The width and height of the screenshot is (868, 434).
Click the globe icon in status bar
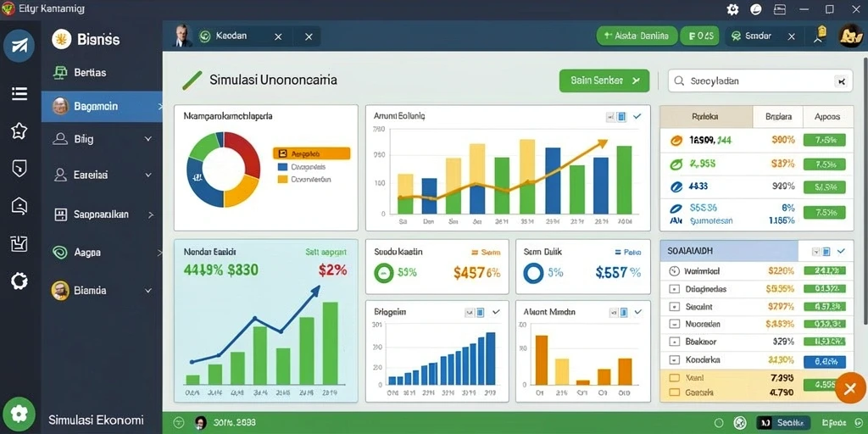click(739, 422)
